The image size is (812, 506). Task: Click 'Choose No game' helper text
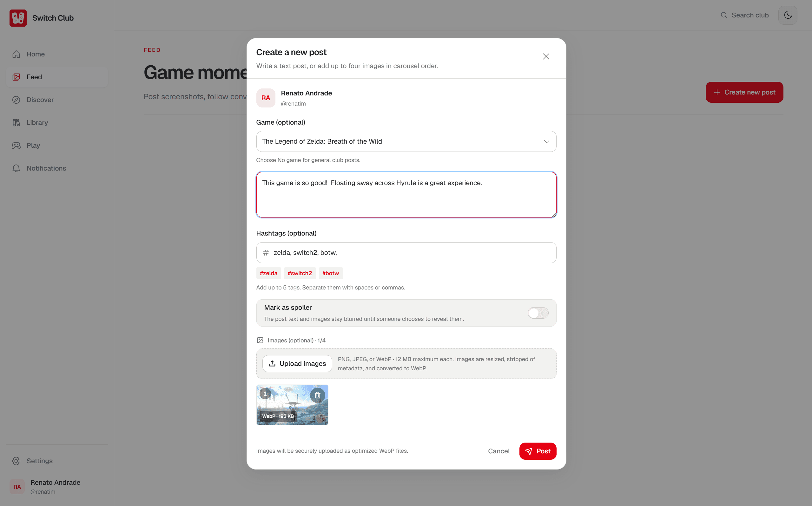coord(308,160)
